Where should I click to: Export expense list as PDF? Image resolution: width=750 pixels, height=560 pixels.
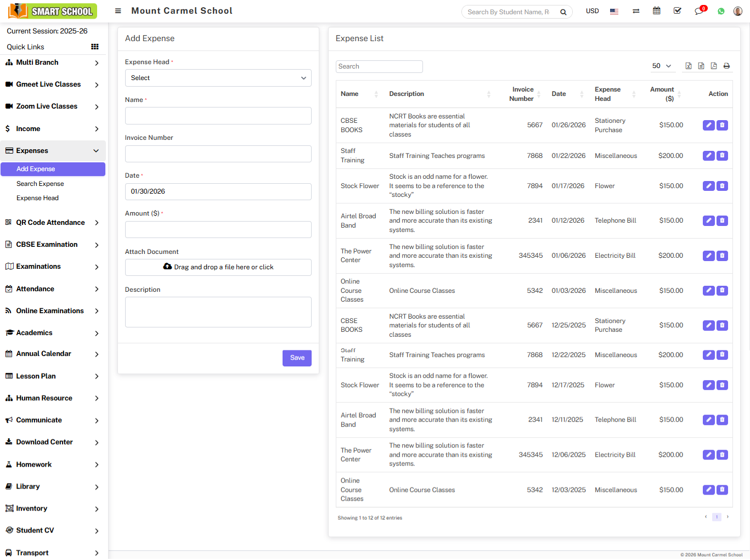click(x=714, y=66)
